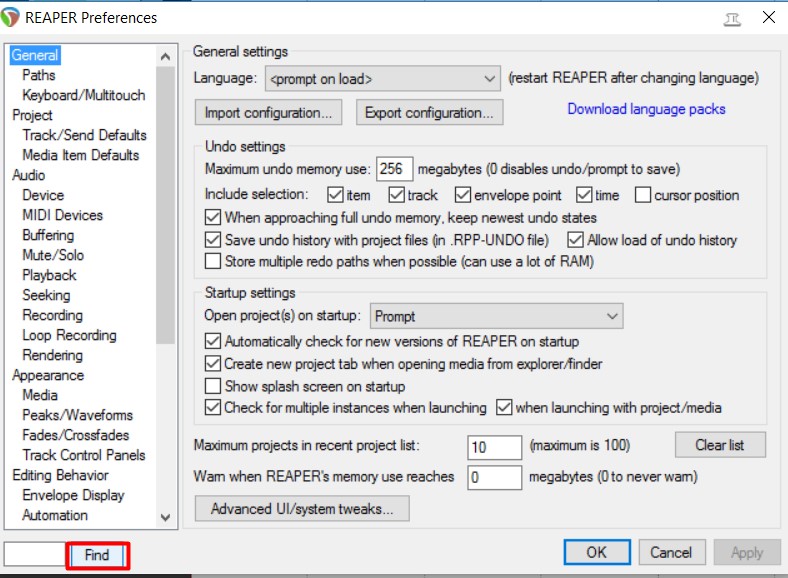Click Export configuration button
Image resolution: width=788 pixels, height=578 pixels.
[x=430, y=113]
